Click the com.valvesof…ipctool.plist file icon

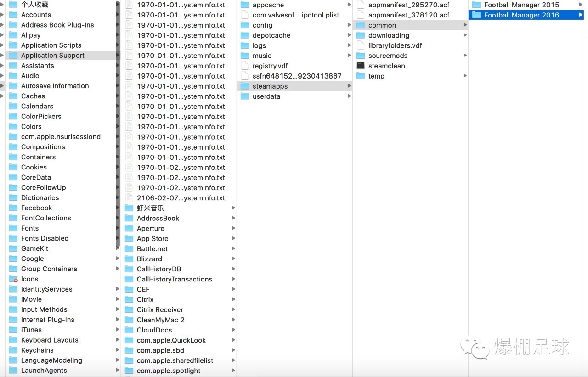pos(244,15)
